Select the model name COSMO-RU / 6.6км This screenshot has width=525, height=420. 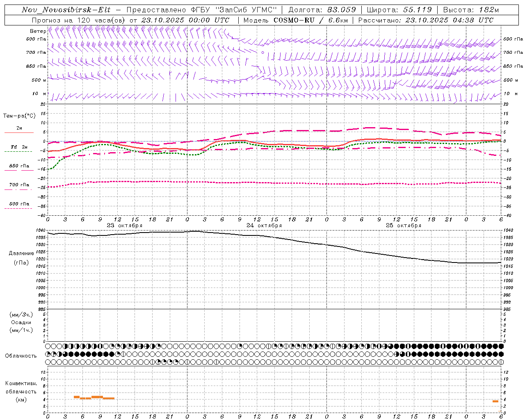click(311, 20)
